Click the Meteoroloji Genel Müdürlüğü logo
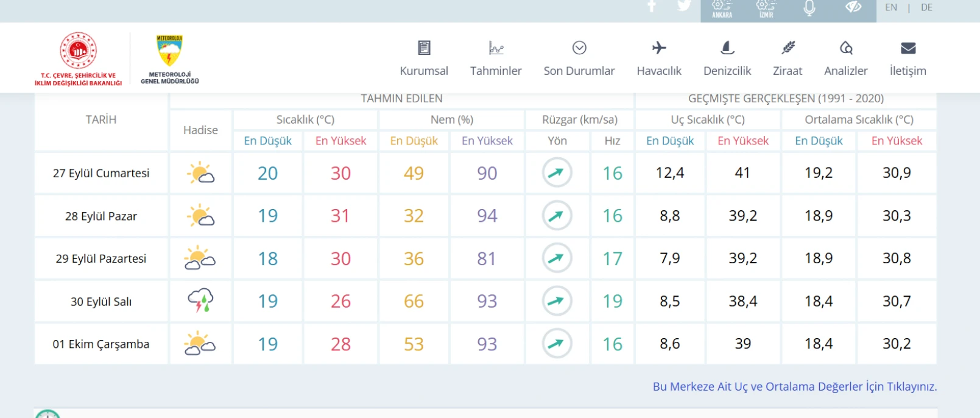980x418 pixels. tap(170, 58)
